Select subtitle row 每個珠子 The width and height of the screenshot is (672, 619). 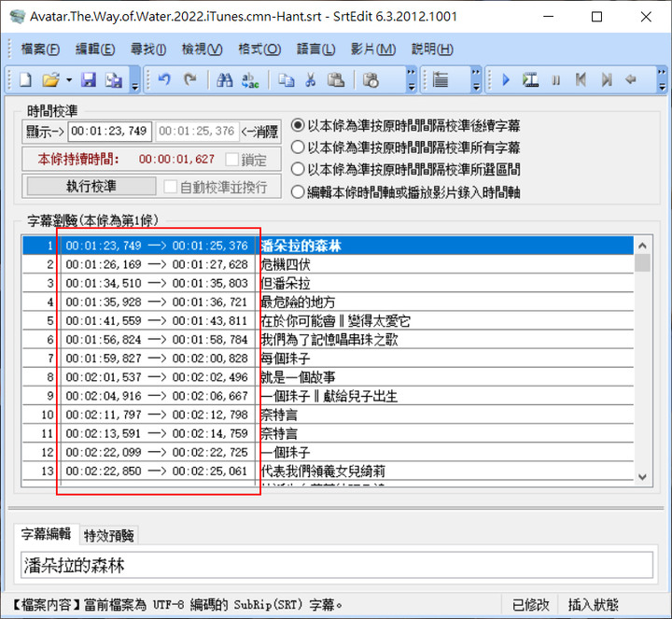pos(328,359)
